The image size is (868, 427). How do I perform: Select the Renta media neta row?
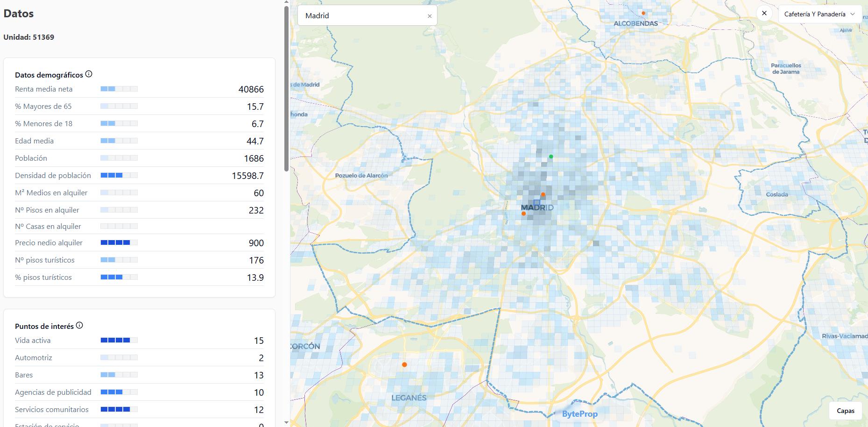pos(139,89)
